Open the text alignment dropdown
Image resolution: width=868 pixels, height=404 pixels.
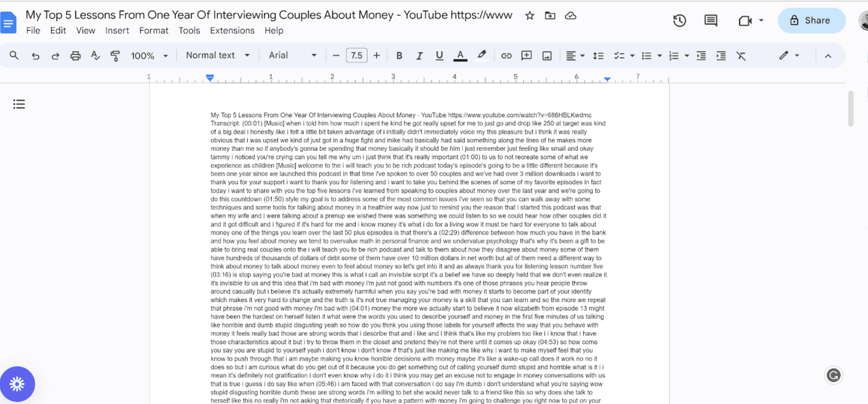pyautogui.click(x=575, y=56)
